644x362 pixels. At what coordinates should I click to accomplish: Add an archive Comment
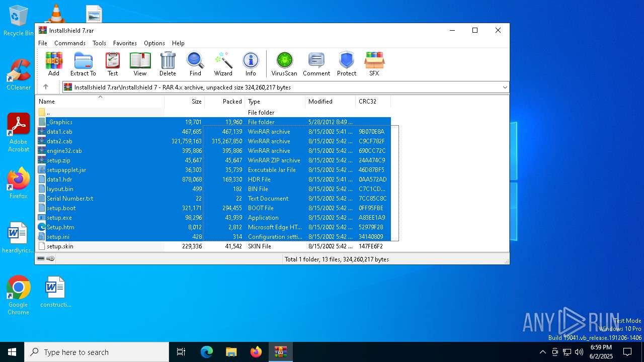pyautogui.click(x=316, y=64)
